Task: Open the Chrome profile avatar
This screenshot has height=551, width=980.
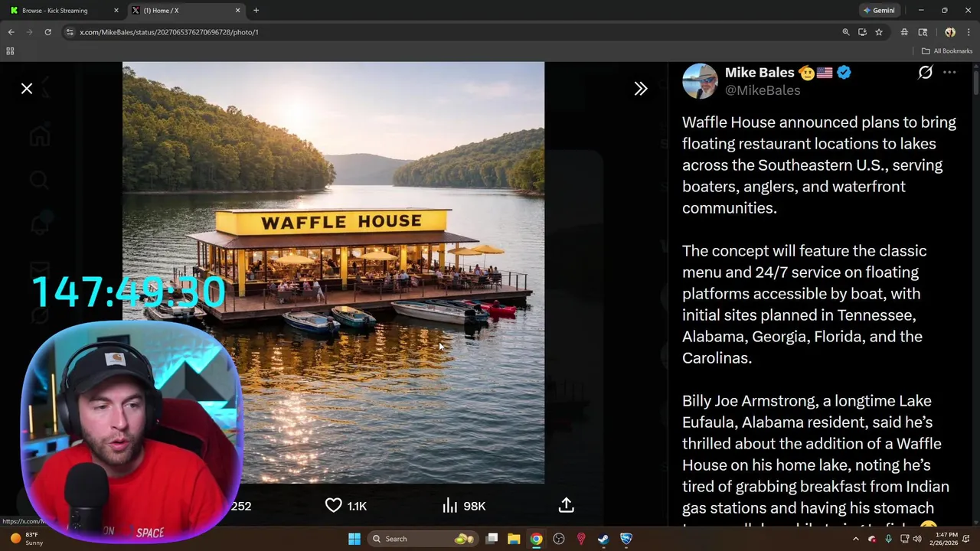Action: click(950, 32)
